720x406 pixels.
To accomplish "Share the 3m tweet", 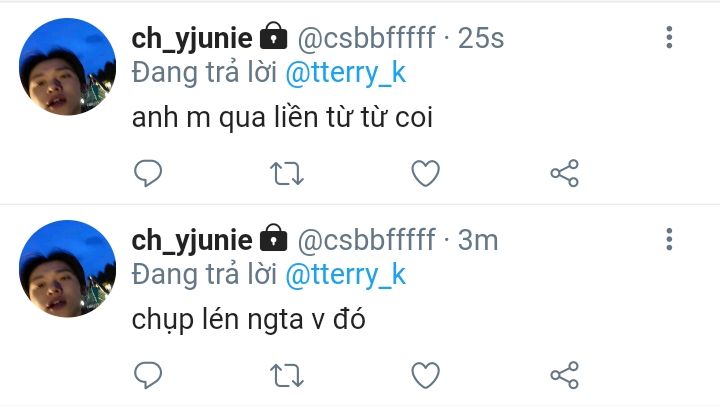I will click(x=565, y=375).
